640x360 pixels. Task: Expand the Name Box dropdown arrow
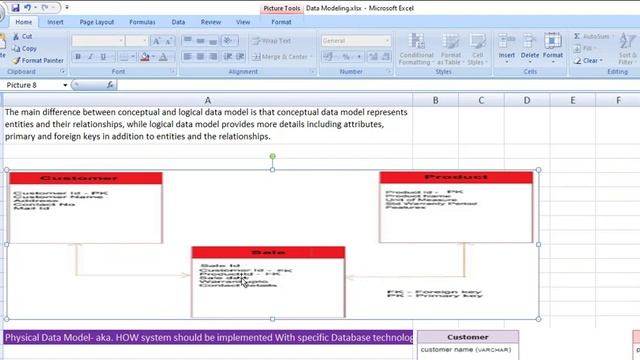click(x=65, y=85)
